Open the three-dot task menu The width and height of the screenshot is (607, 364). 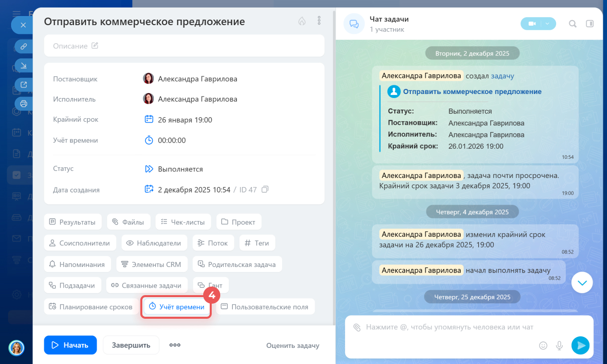(x=319, y=21)
